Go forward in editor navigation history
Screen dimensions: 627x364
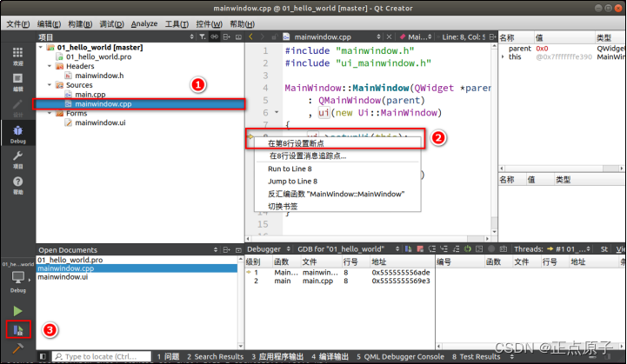(x=263, y=36)
